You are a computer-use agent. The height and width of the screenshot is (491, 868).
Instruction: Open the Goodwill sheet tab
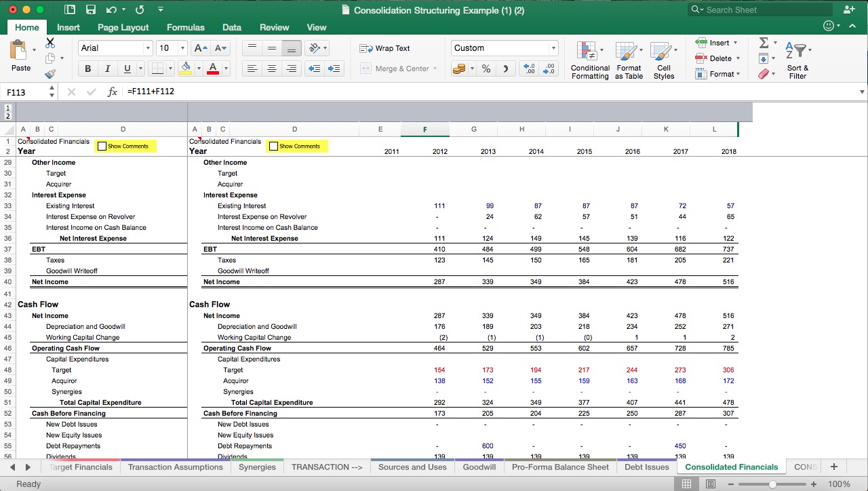pyautogui.click(x=479, y=467)
